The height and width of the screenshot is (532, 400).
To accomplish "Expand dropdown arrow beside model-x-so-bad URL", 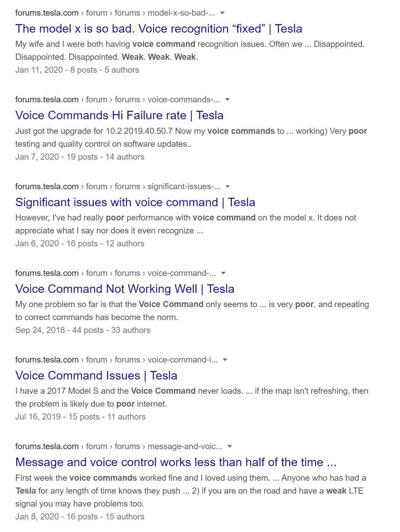I will pyautogui.click(x=223, y=13).
